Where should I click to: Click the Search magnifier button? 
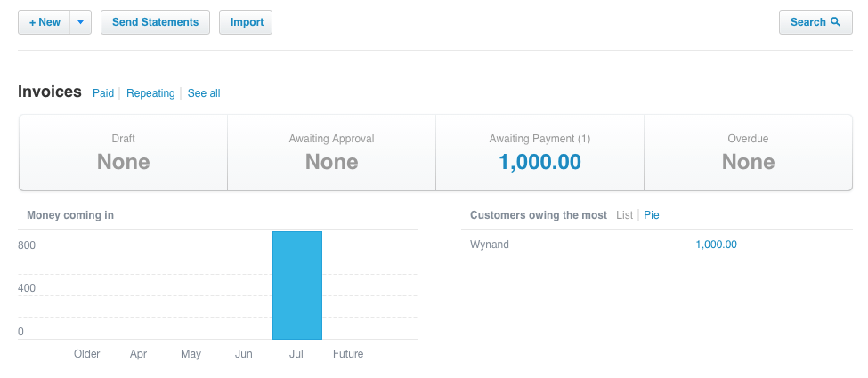815,22
